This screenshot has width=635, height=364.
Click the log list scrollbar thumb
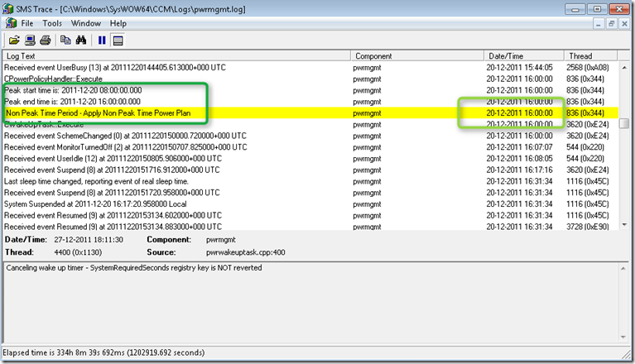pyautogui.click(x=624, y=123)
